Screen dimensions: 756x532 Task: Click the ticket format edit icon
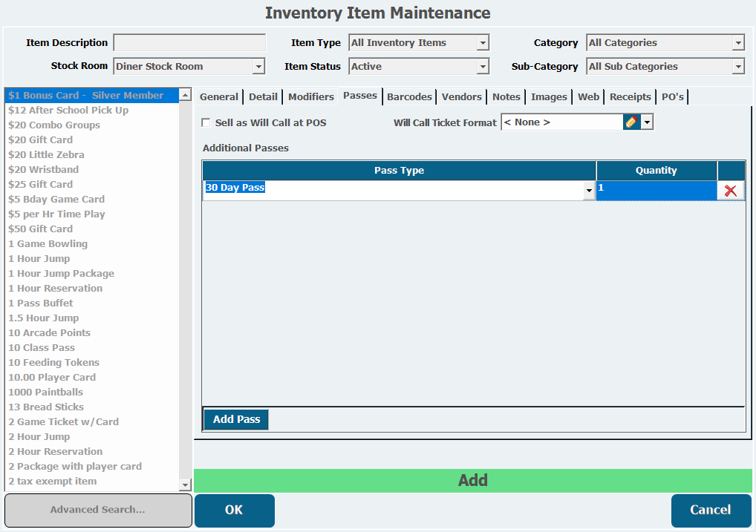[x=631, y=122]
